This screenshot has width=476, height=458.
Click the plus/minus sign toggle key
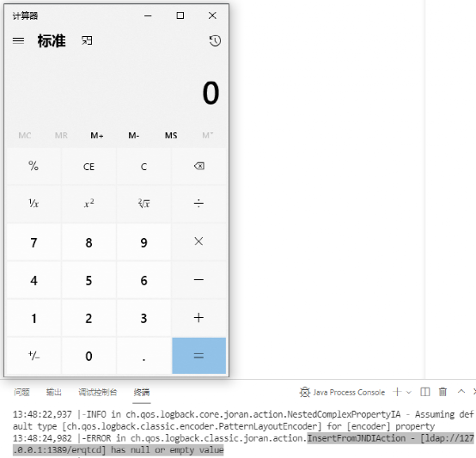tap(34, 356)
